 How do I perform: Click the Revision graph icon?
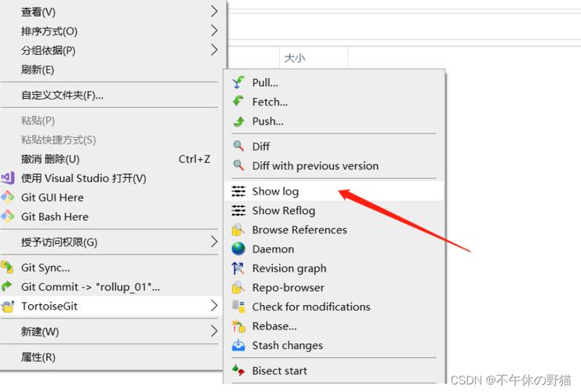point(238,268)
